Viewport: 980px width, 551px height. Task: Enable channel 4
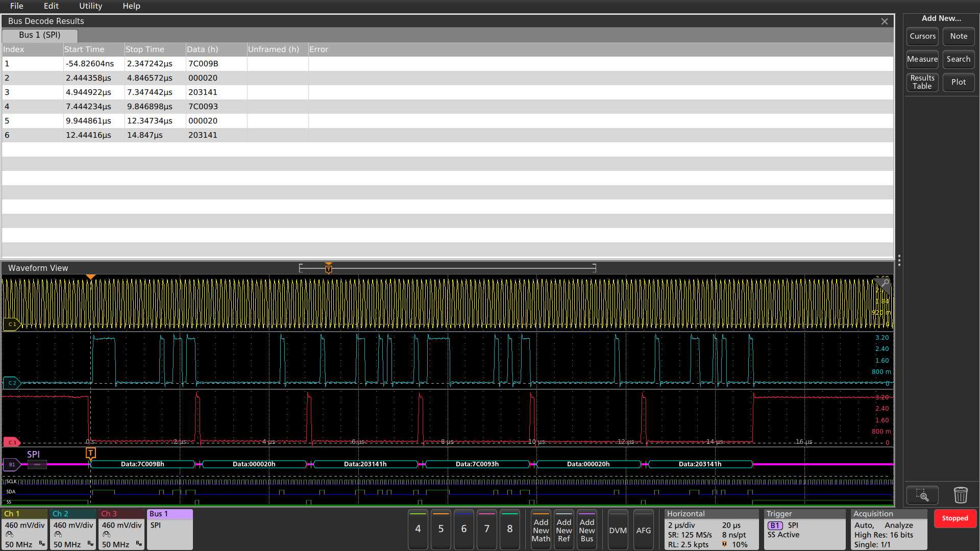pyautogui.click(x=418, y=529)
